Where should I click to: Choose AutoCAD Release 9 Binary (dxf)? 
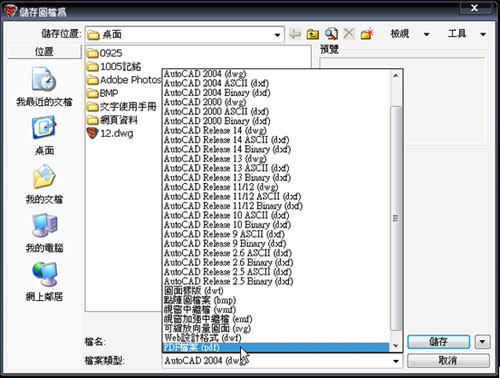tap(276, 243)
